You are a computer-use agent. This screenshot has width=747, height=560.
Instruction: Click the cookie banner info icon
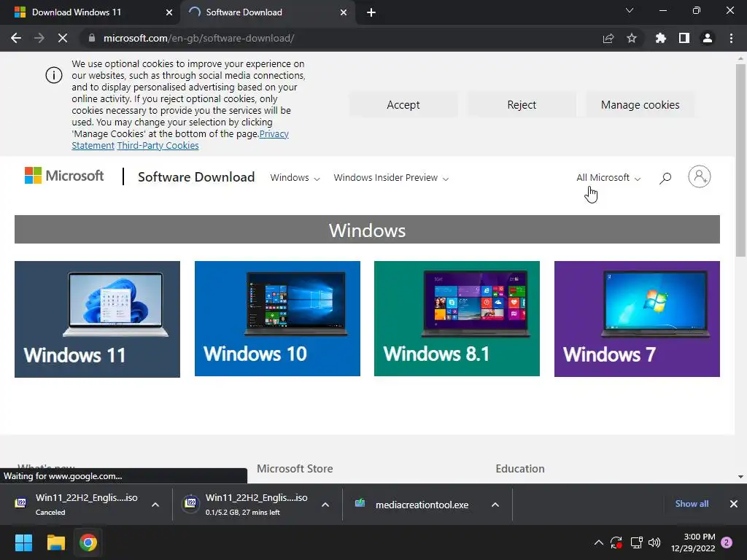(x=54, y=75)
